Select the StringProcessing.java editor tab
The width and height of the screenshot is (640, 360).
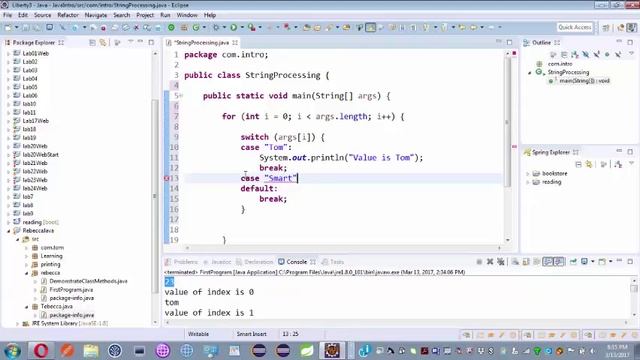pyautogui.click(x=201, y=42)
